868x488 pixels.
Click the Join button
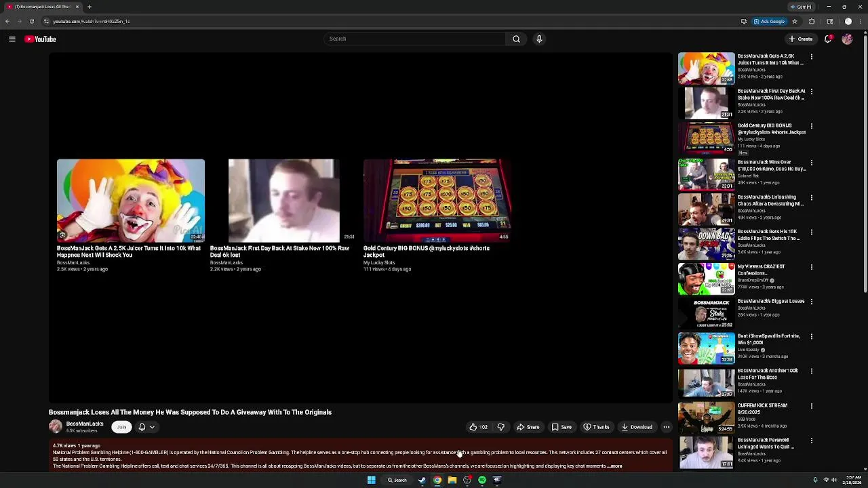(x=121, y=427)
